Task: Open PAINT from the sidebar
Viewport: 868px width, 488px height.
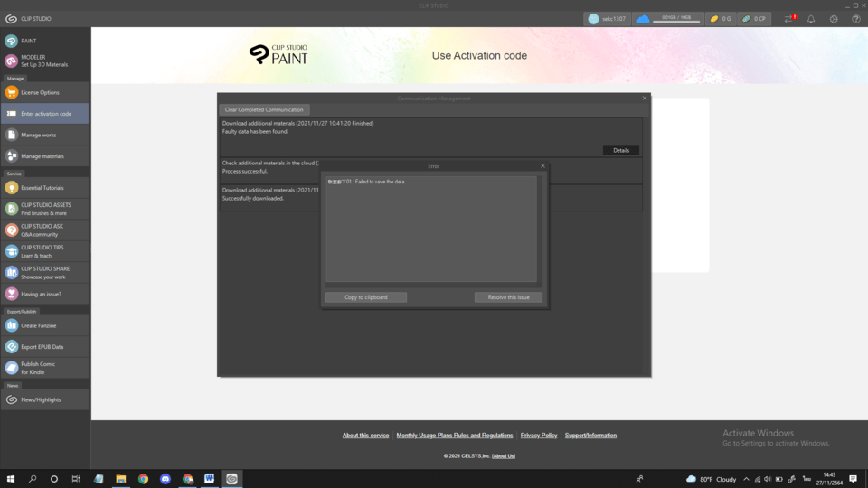Action: (x=44, y=41)
